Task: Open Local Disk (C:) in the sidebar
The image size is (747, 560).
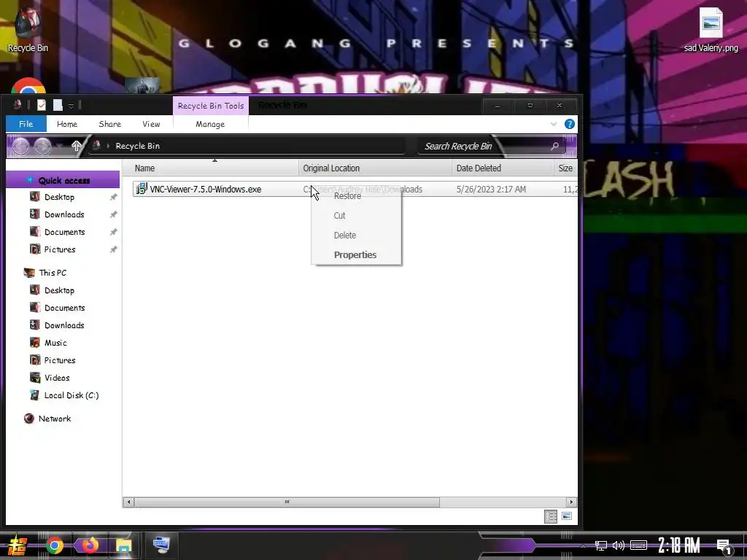Action: pos(71,395)
